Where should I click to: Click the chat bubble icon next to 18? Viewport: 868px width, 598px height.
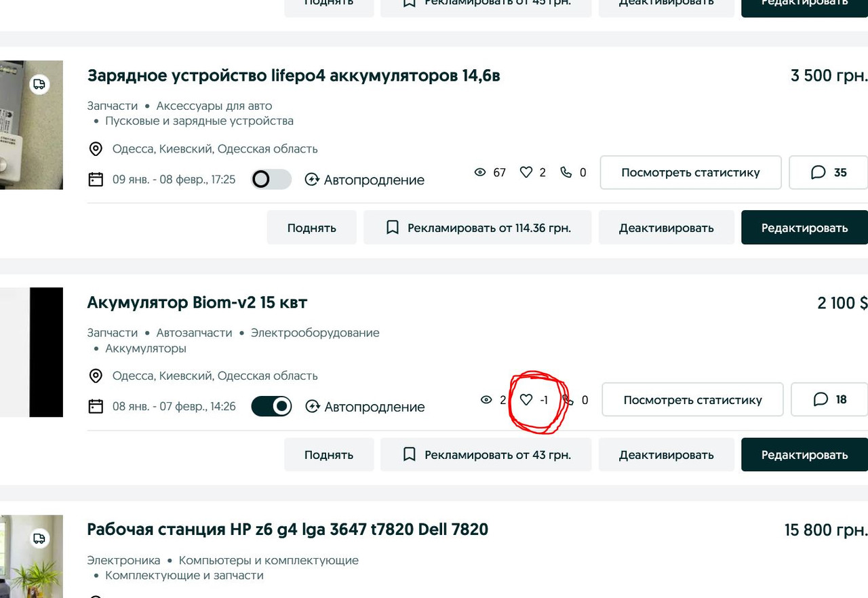[x=821, y=399]
